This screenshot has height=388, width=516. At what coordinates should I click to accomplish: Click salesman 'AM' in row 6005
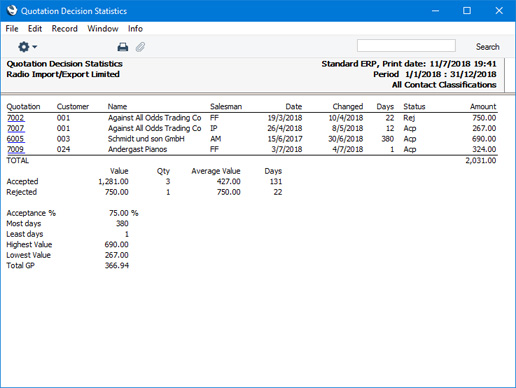215,139
